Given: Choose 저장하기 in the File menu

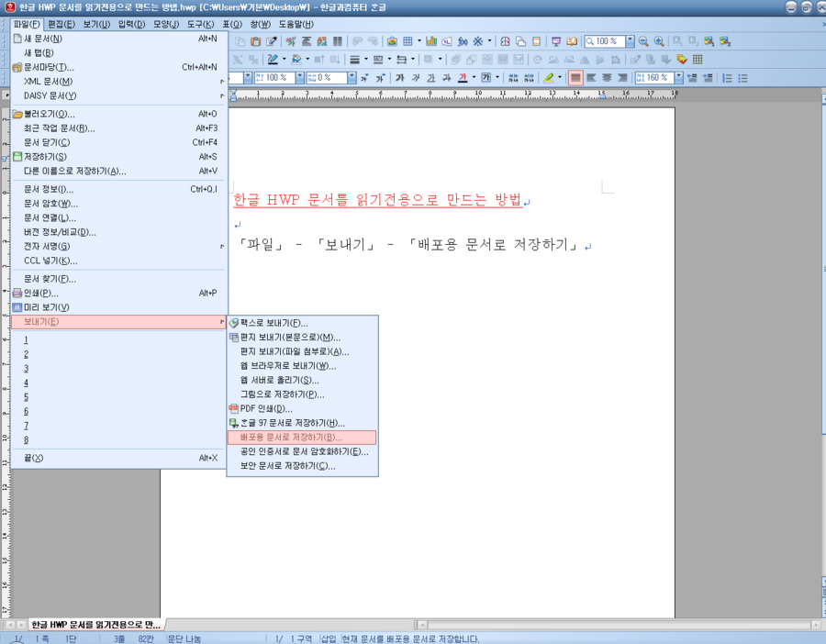Looking at the screenshot, I should 119,157.
